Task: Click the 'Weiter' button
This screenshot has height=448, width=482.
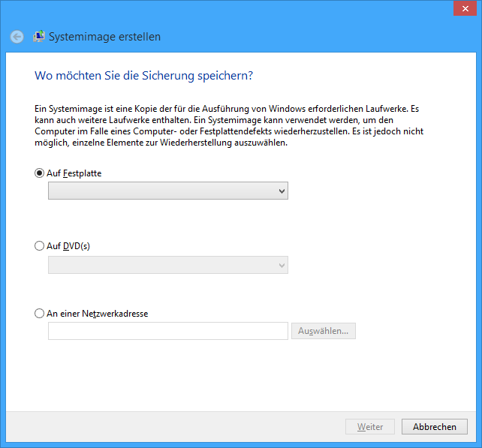Action: 370,426
